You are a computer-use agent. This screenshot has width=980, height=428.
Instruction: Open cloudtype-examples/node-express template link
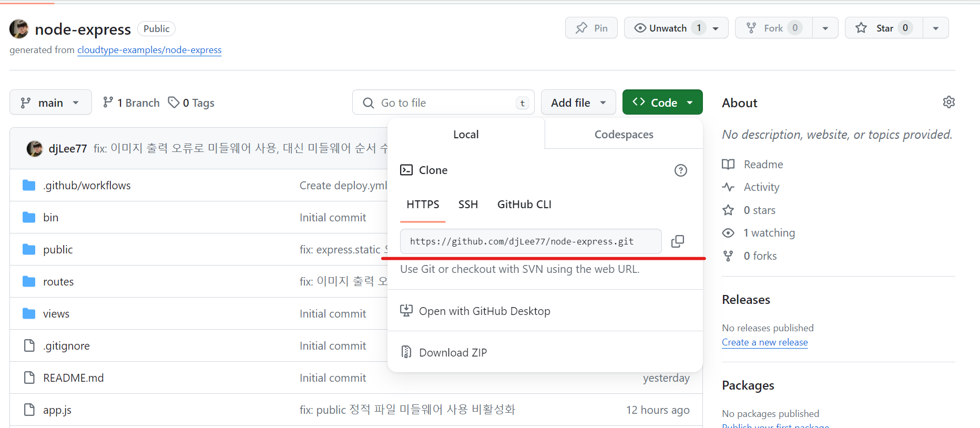149,50
